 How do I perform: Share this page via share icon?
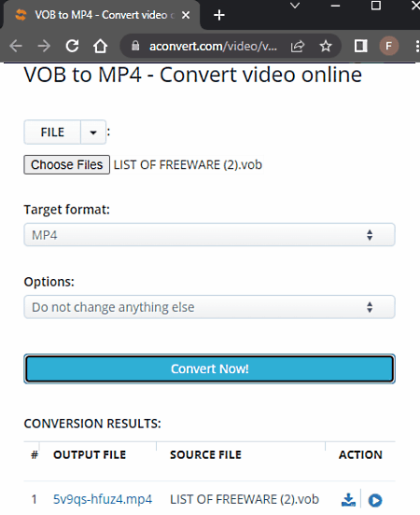[298, 46]
